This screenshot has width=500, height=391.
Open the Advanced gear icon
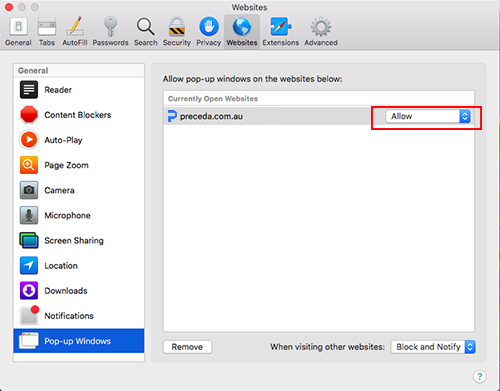[321, 27]
